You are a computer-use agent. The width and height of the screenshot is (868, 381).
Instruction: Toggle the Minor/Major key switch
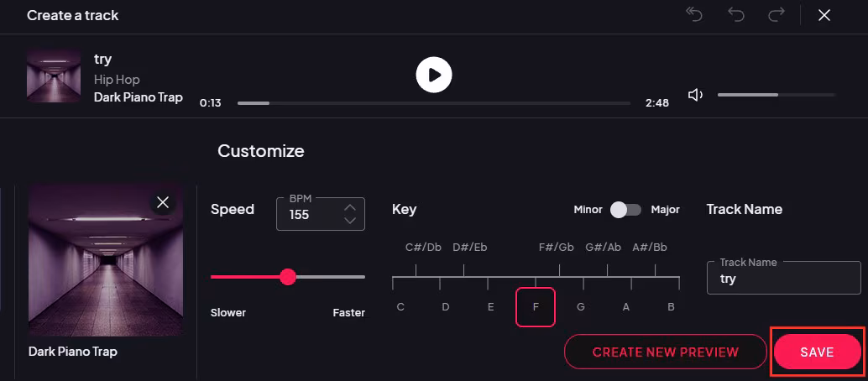pos(625,210)
